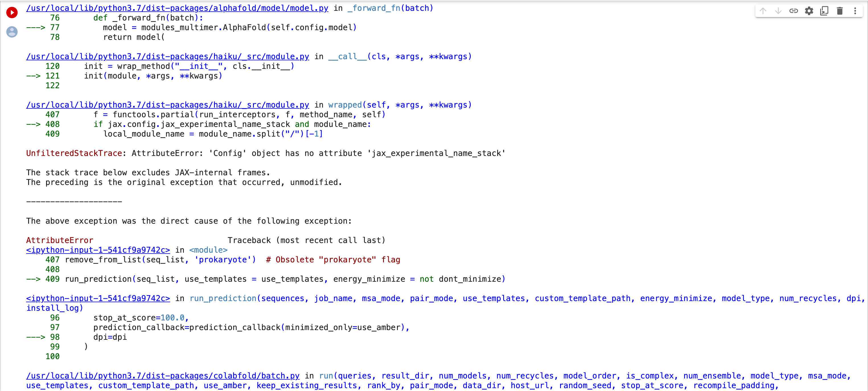Run the code cell
Viewport: 868px width, 391px height.
12,13
